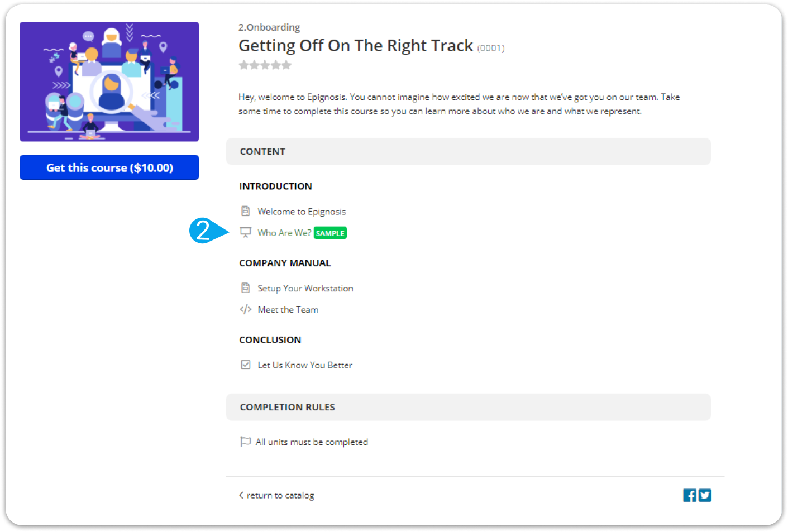The image size is (788, 532).
Task: Click the five-star course rating
Action: [265, 65]
